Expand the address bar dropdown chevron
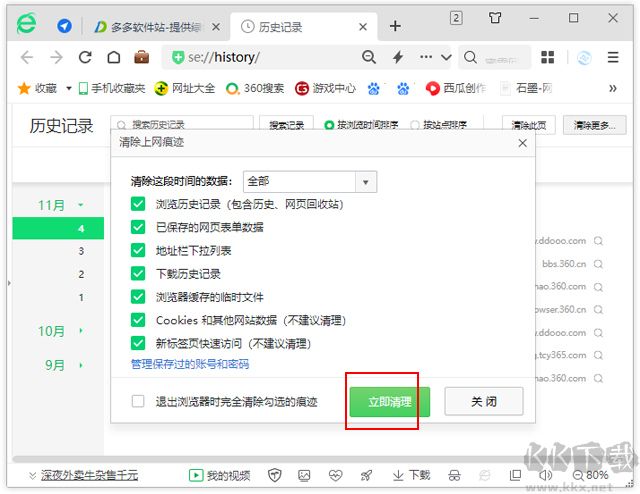Image resolution: width=640 pixels, height=494 pixels. pos(446,57)
